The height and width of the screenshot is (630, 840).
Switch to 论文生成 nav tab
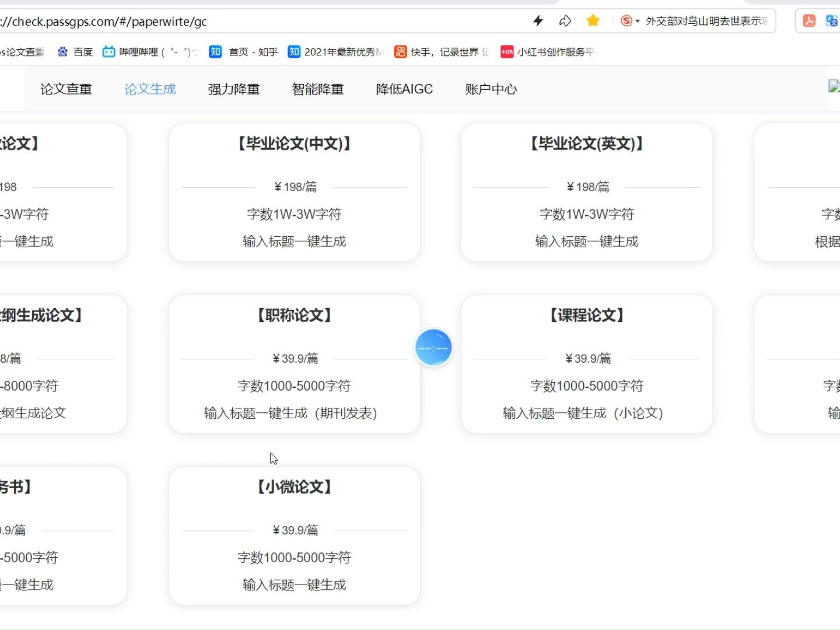click(150, 89)
